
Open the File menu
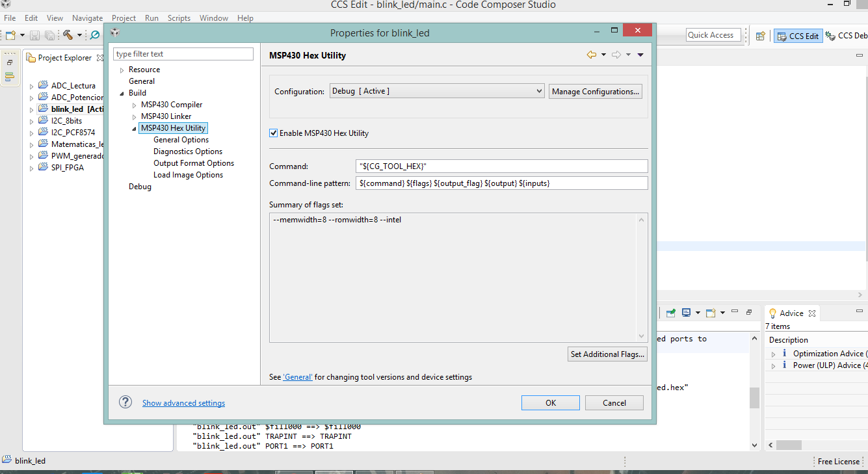coord(10,18)
